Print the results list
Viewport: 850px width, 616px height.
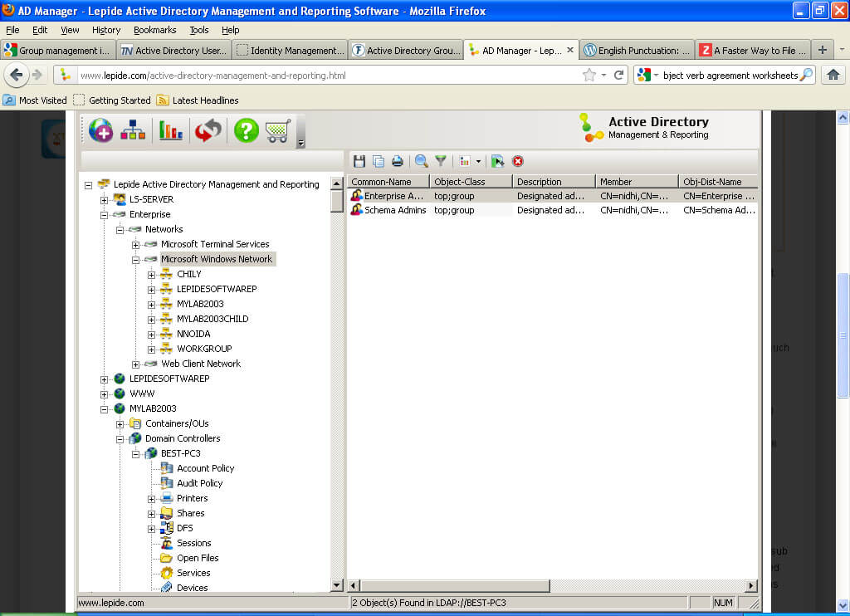[x=398, y=161]
